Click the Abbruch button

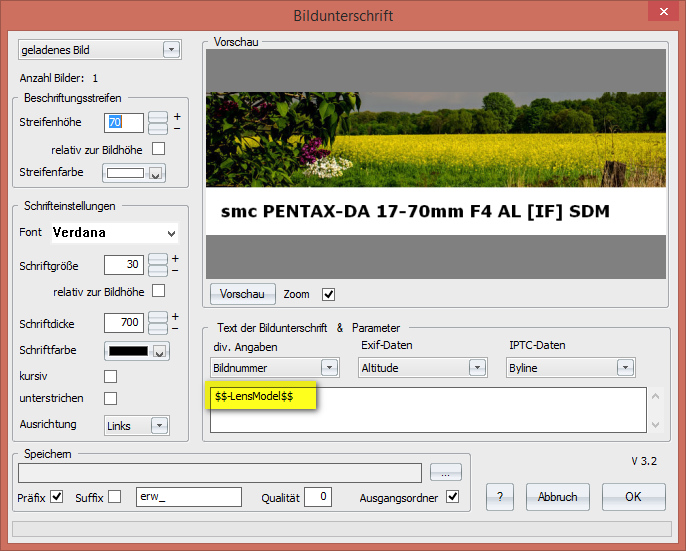(x=558, y=497)
